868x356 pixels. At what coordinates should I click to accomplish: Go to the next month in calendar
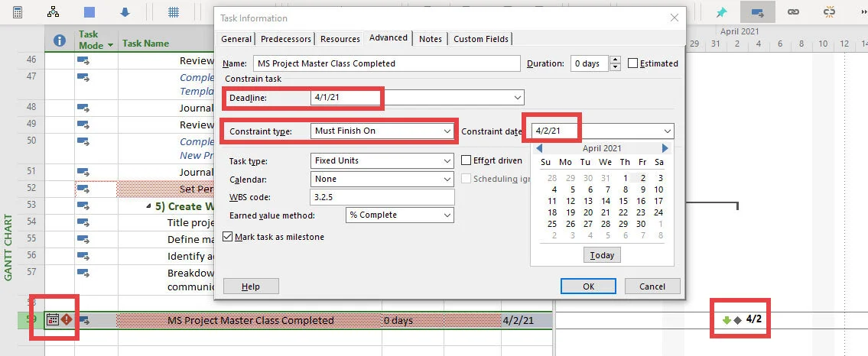pos(665,148)
